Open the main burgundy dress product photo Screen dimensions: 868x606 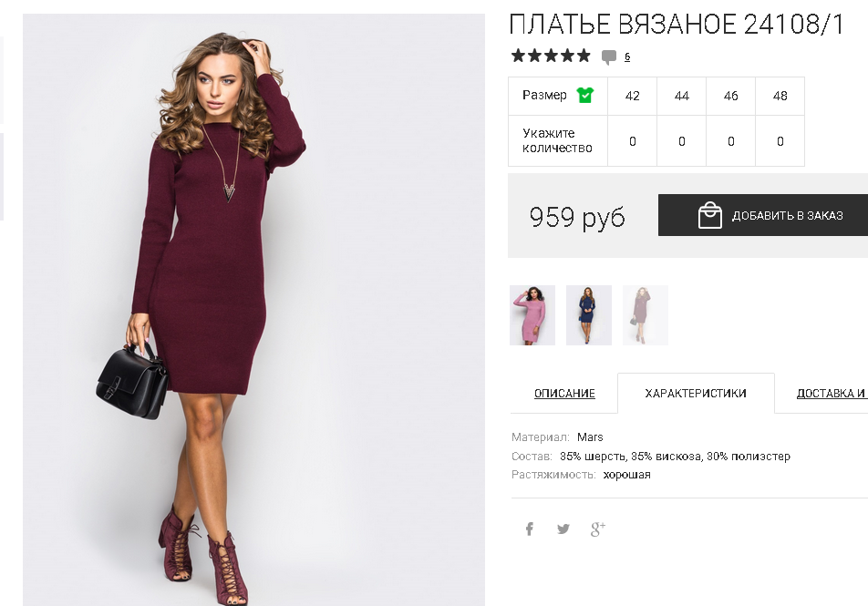click(x=253, y=310)
